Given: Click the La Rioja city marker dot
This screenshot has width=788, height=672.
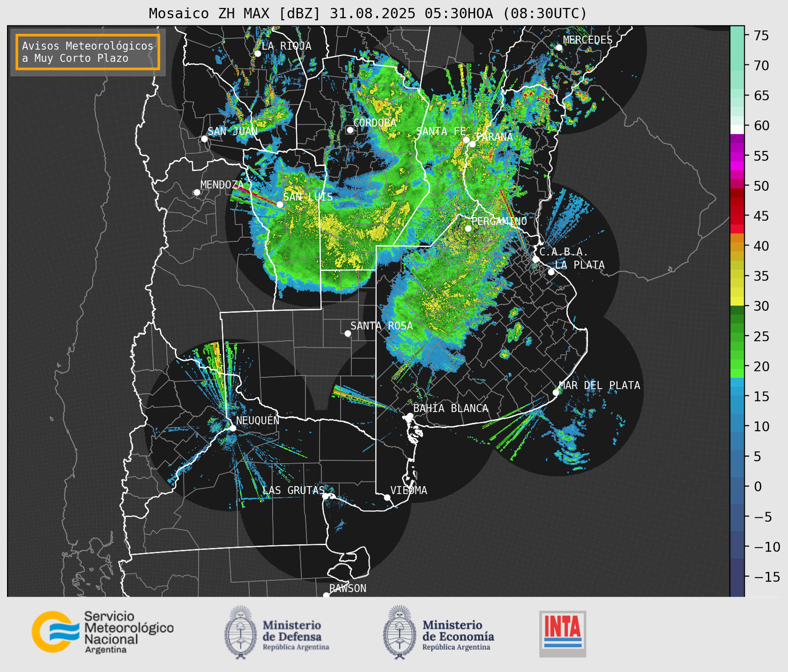Looking at the screenshot, I should [257, 54].
